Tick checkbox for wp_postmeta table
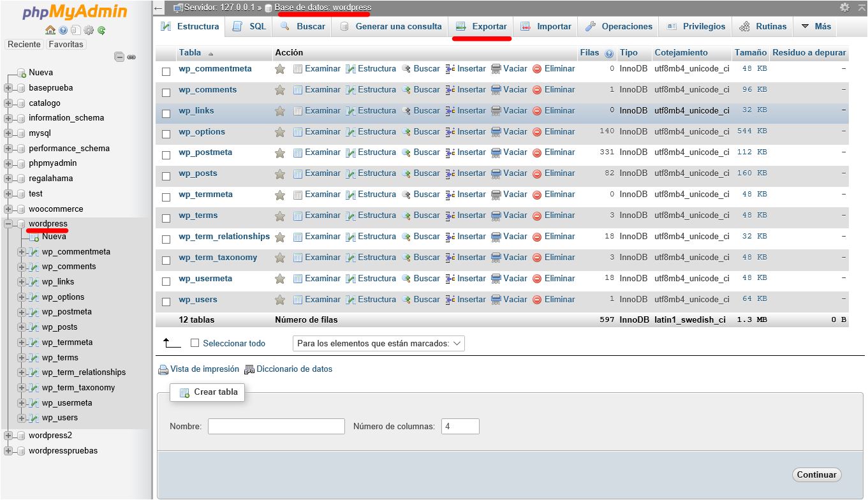Screen dimensions: 868x500 tap(166, 156)
